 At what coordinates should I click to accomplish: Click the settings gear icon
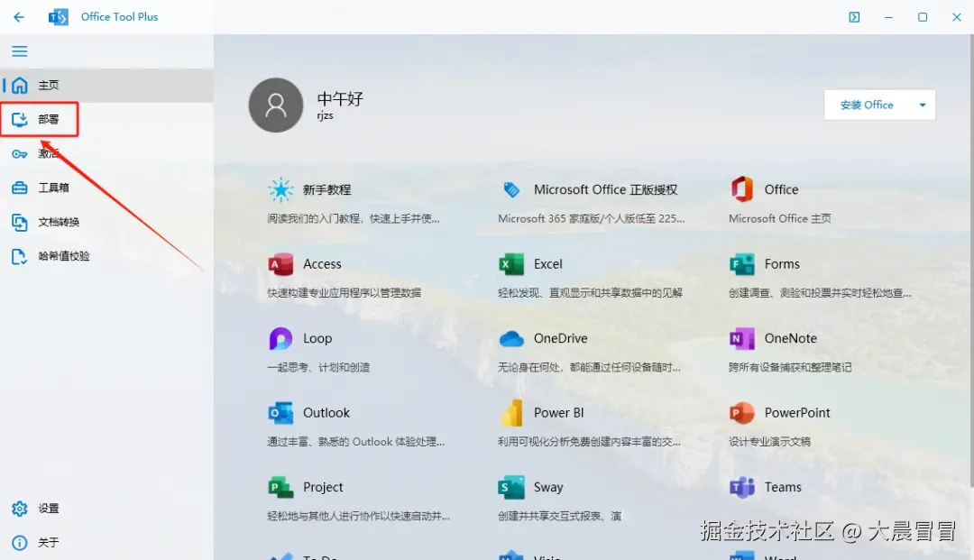point(20,509)
